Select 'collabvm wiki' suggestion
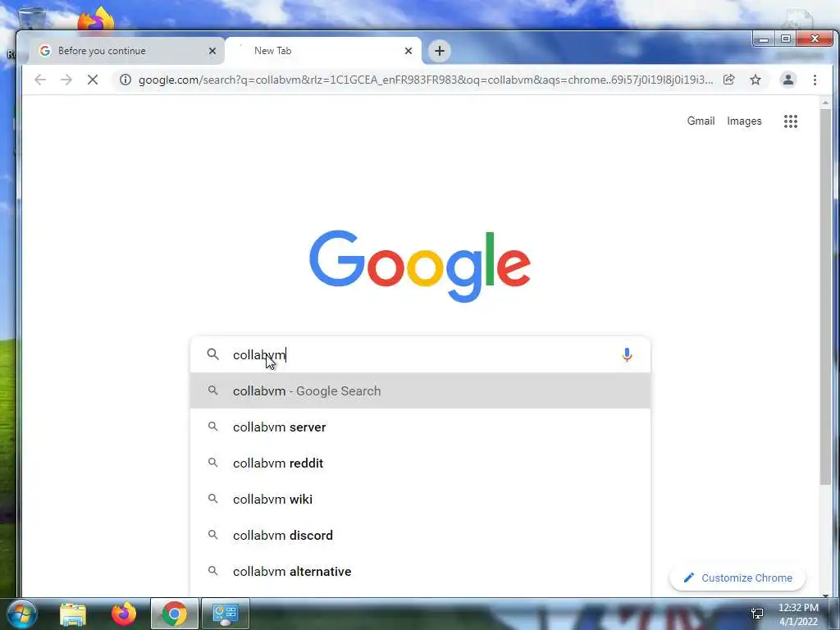 click(421, 500)
